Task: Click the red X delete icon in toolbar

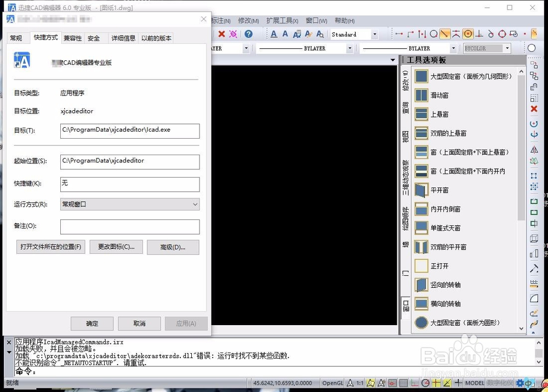Action: [221, 34]
